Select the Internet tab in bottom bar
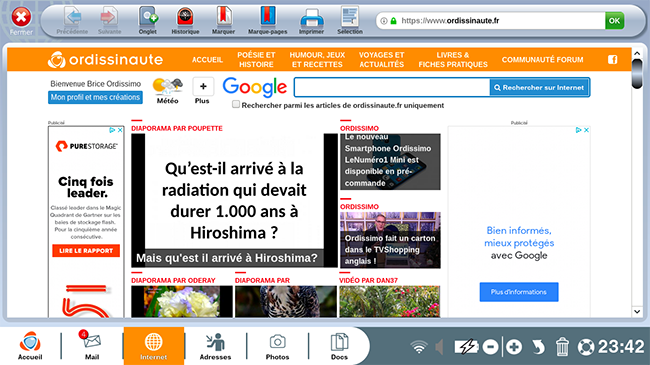 pyautogui.click(x=153, y=346)
